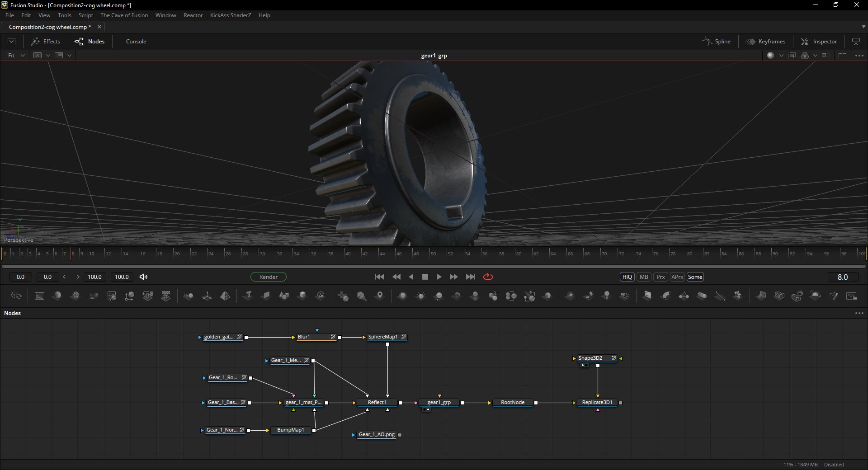Open The Cave of Fusion menu
Image resolution: width=868 pixels, height=470 pixels.
click(124, 15)
